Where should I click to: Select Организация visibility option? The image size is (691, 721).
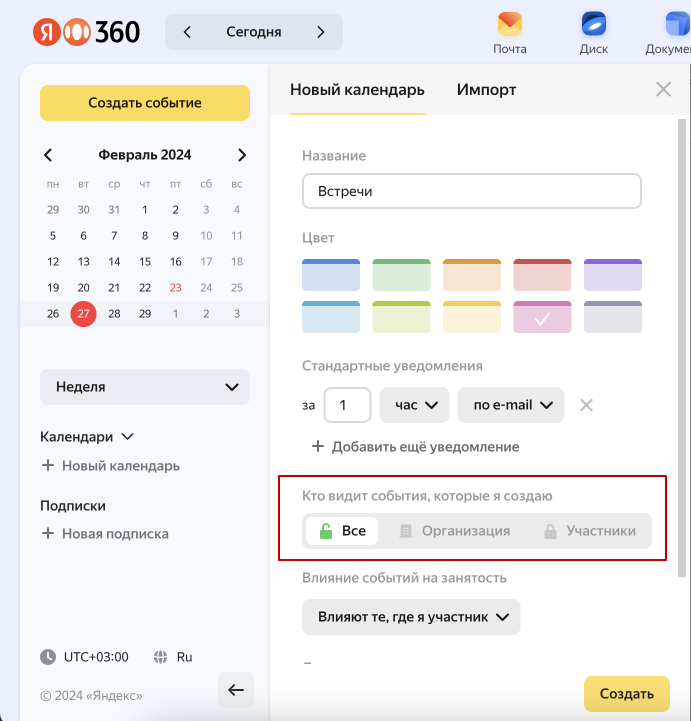(455, 531)
